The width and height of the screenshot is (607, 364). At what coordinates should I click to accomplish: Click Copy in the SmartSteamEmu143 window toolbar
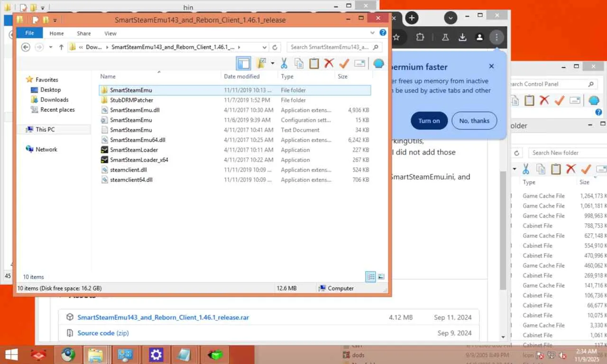click(x=299, y=64)
